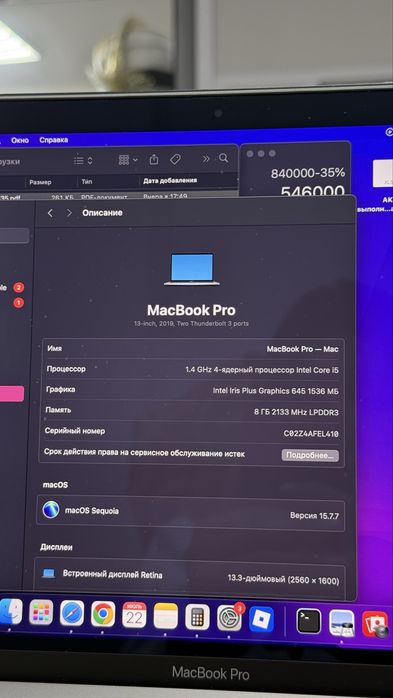393x698 pixels.
Task: Sort Finder list by Тип column
Action: [87, 182]
